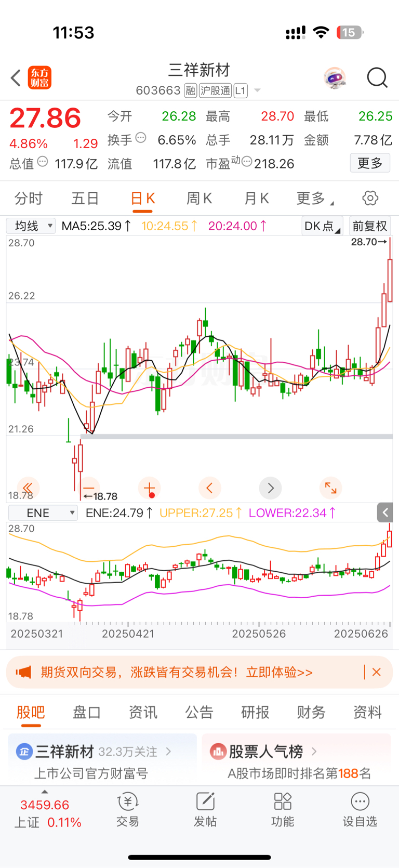Open 股票人气榜 ranking card
The image size is (399, 868).
tap(296, 759)
